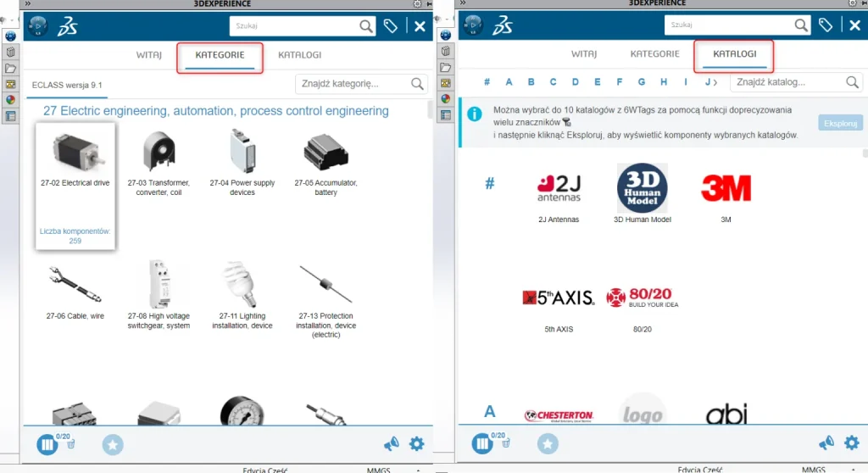Open favorites star in right panel
Screen dimensions: 868x473
548,443
